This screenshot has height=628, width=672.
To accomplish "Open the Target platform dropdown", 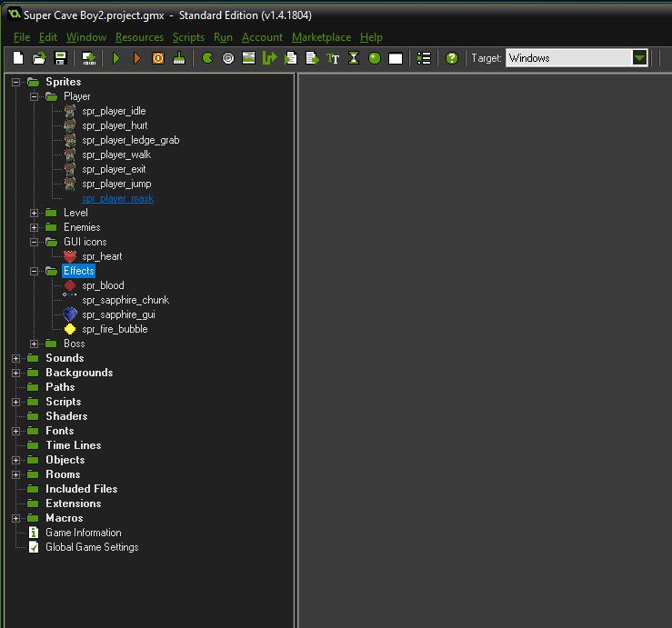I will pyautogui.click(x=639, y=58).
